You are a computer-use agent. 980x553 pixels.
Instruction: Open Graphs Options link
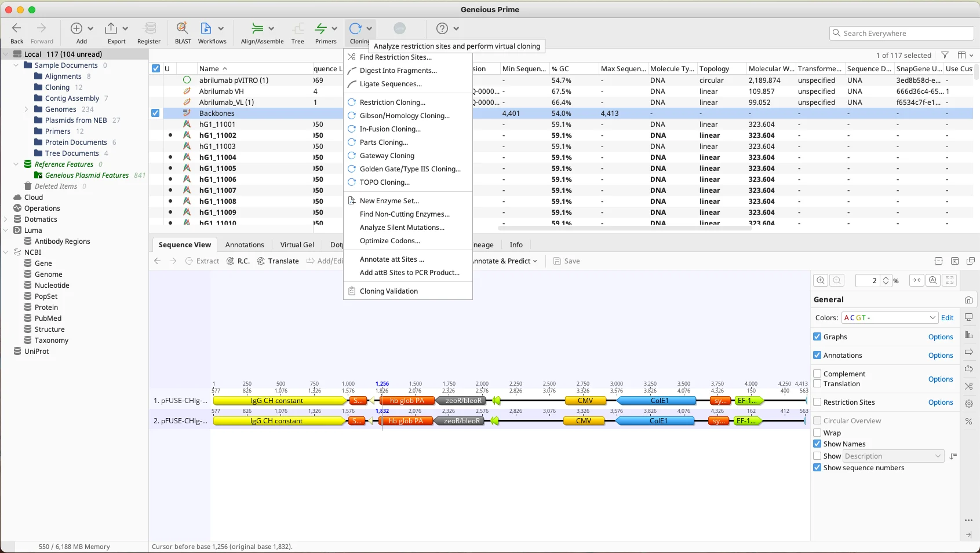point(941,336)
